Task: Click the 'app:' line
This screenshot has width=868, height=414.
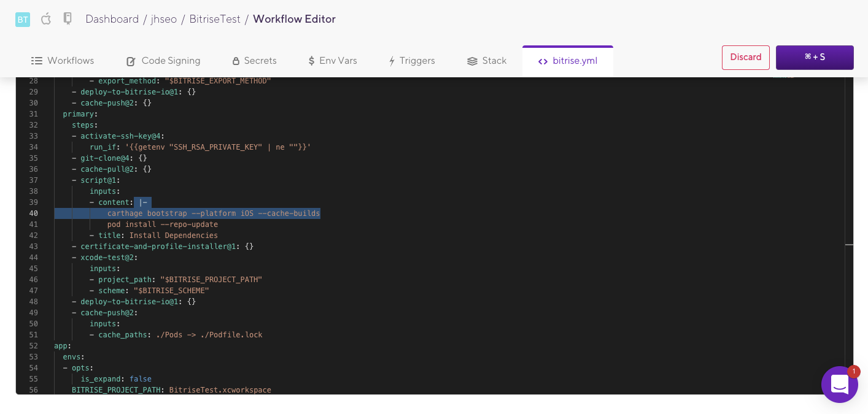Action: coord(63,346)
